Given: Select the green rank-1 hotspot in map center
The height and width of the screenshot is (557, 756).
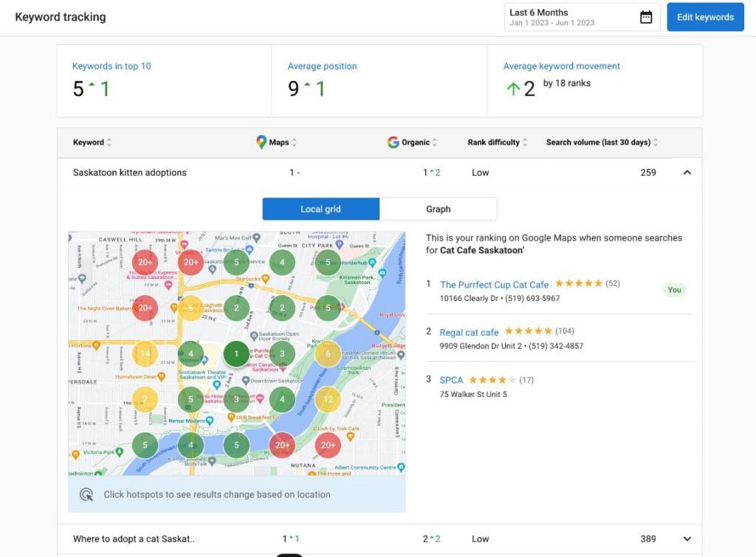Looking at the screenshot, I should pos(237,353).
